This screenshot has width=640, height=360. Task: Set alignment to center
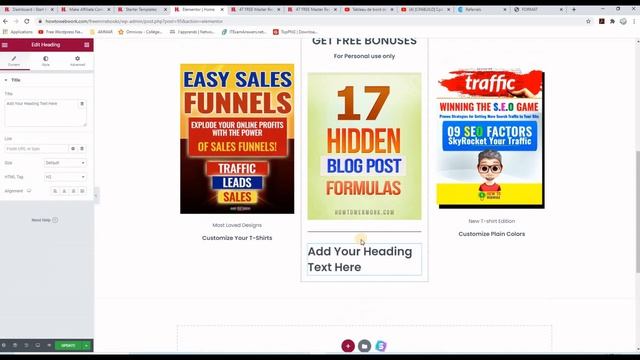click(x=64, y=191)
